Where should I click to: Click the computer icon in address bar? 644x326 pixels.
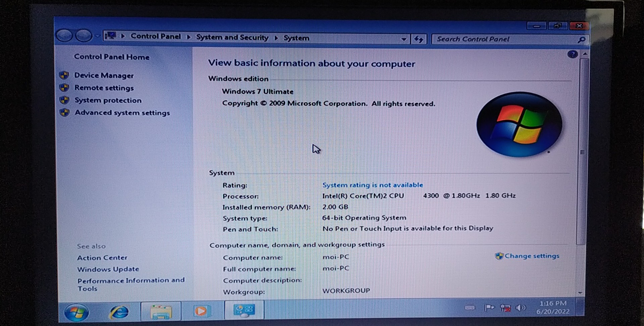(x=110, y=36)
